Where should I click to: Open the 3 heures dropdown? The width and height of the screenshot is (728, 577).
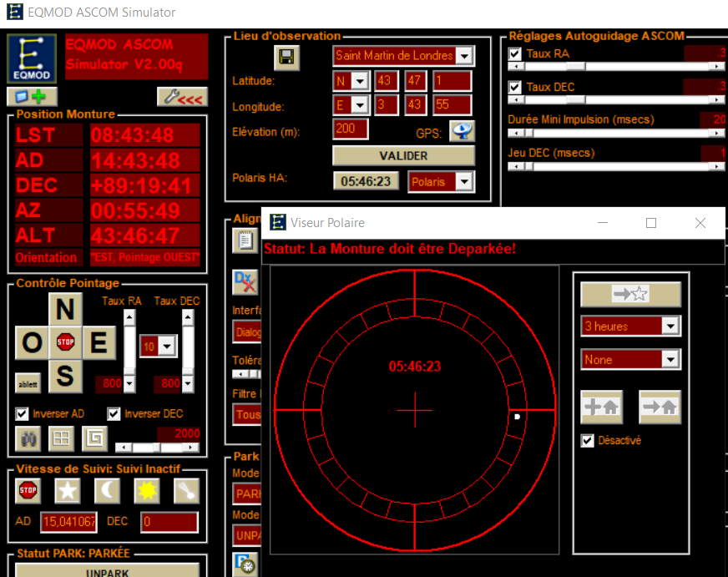(x=670, y=326)
